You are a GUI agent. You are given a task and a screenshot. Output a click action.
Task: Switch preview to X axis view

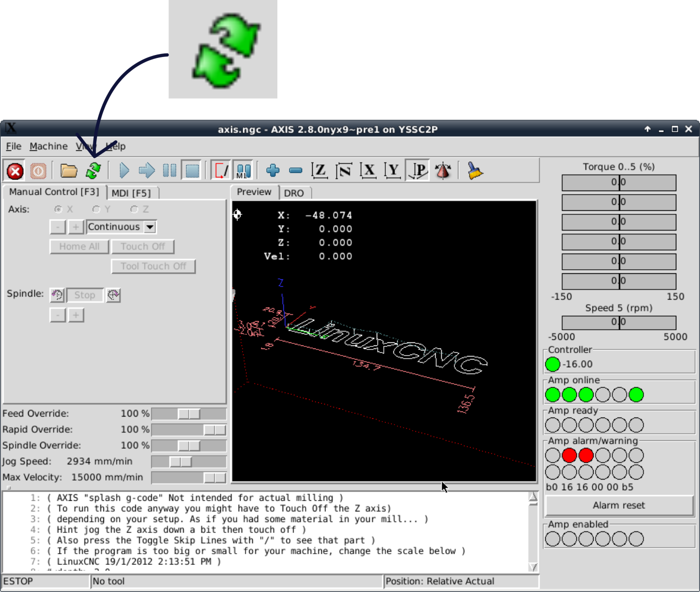pyautogui.click(x=368, y=170)
